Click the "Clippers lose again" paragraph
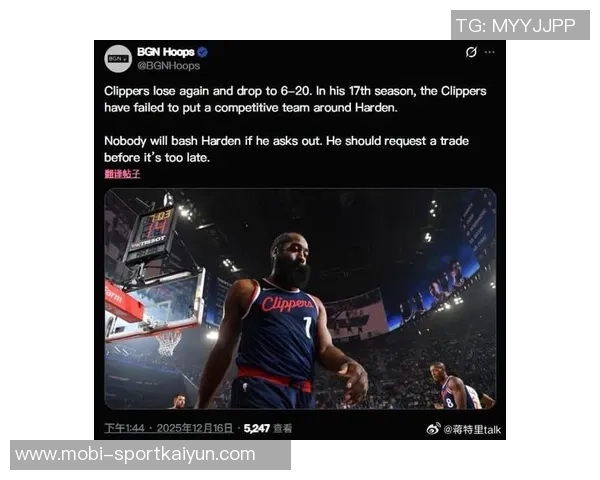Image resolution: width=600 pixels, height=480 pixels. (295, 99)
